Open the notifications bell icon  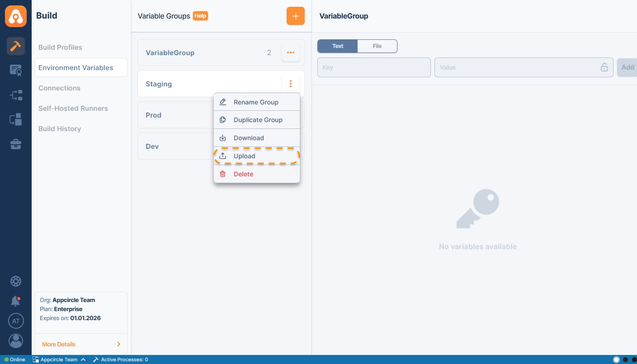click(16, 301)
